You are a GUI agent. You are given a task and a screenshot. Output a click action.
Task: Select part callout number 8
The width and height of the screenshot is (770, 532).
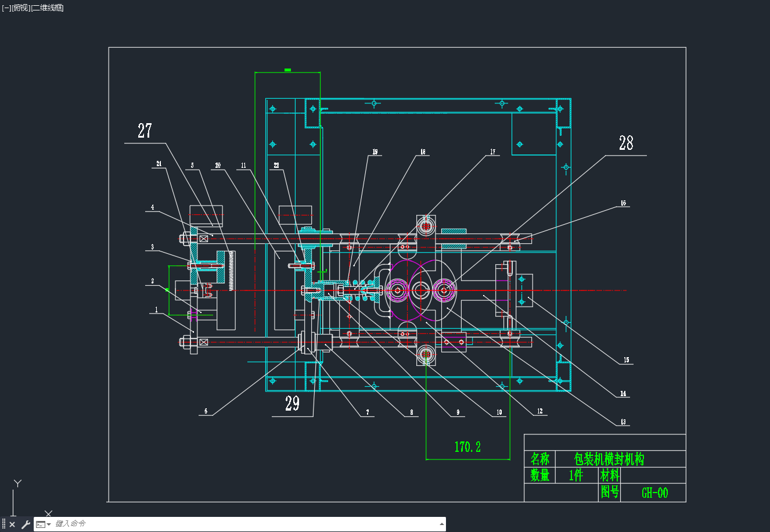tap(411, 412)
